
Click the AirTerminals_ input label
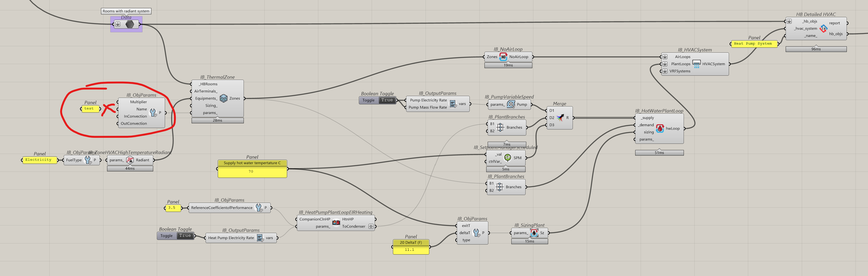pos(205,91)
